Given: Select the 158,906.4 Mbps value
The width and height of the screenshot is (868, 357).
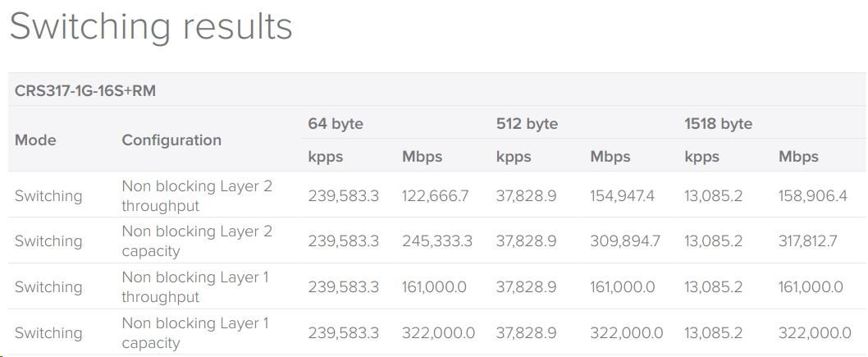Looking at the screenshot, I should tap(812, 196).
